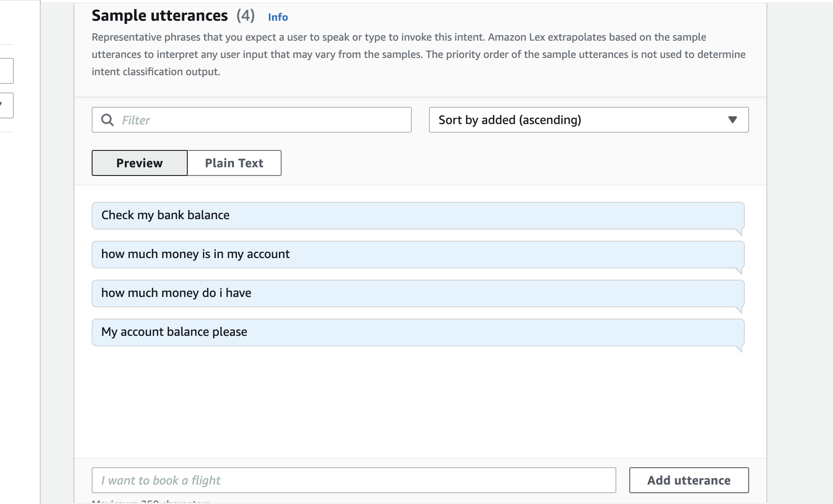Open the Info link beside Sample utterances
The image size is (833, 504).
pos(278,17)
